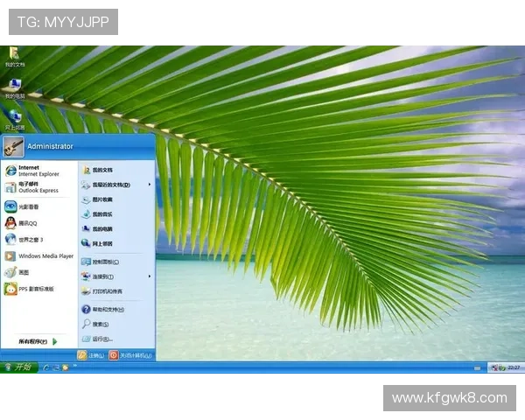Launch Outlook Express email
Image resolution: width=525 pixels, height=420 pixels.
[x=33, y=187]
